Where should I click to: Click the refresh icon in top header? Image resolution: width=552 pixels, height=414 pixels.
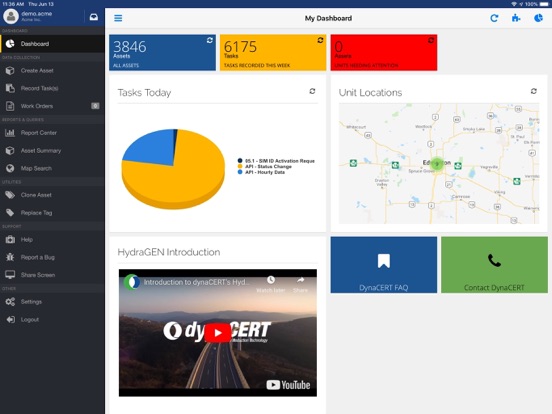pyautogui.click(x=494, y=18)
